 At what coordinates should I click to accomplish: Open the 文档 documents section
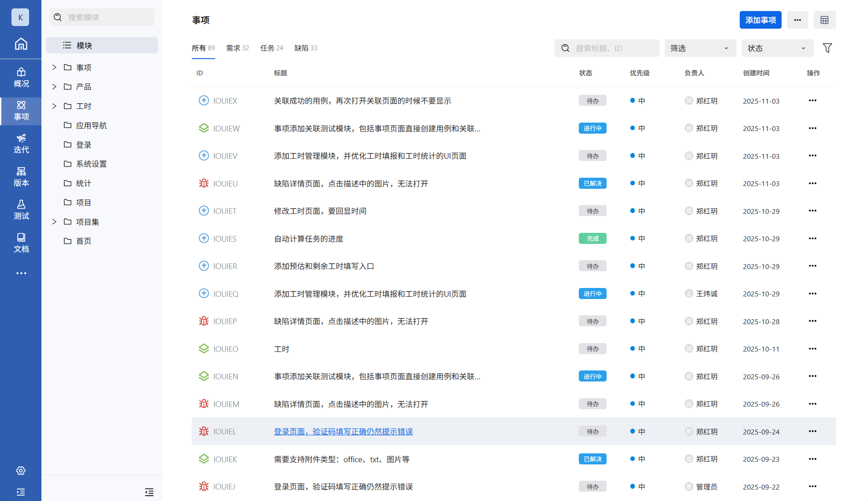click(21, 243)
